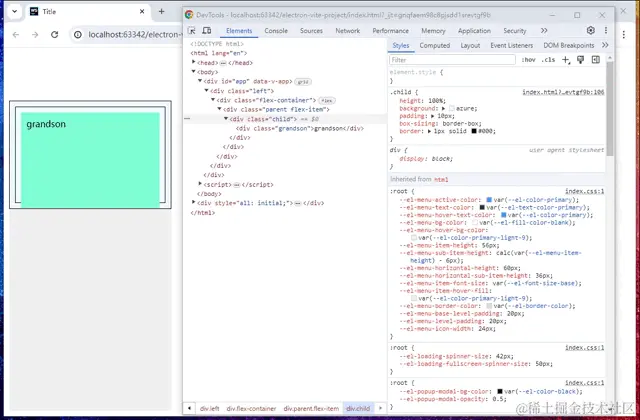Select the Styles sidebar tab
Viewport: 640px width, 420px height.
(401, 45)
